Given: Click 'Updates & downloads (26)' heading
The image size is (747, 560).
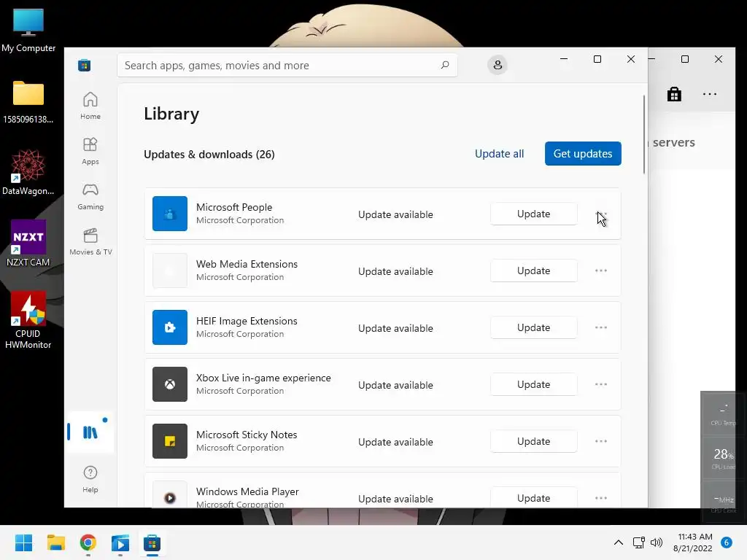Looking at the screenshot, I should pos(209,155).
